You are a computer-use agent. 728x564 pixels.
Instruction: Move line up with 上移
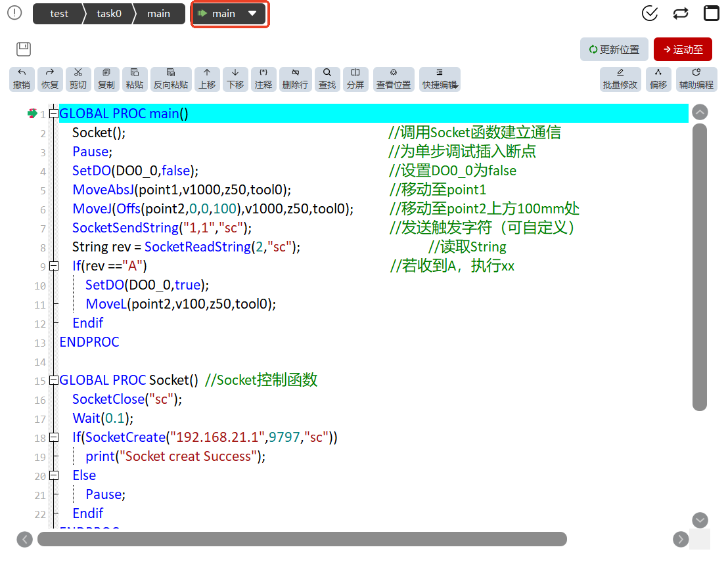[x=207, y=79]
